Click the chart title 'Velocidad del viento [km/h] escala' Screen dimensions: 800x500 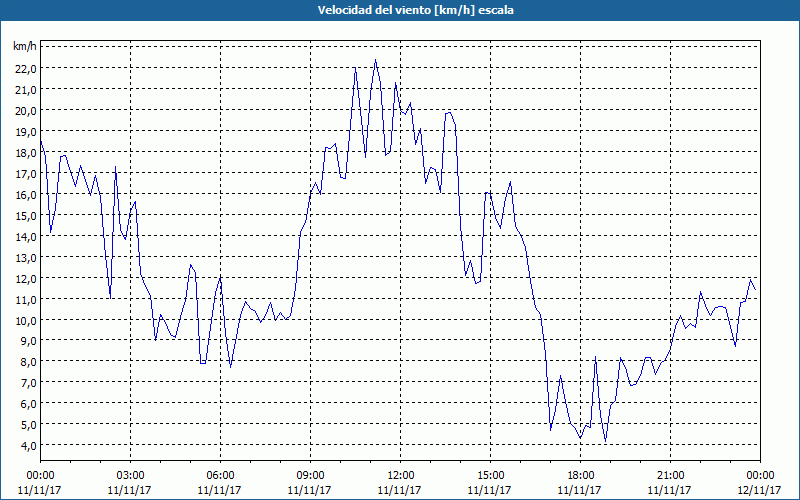(415, 10)
